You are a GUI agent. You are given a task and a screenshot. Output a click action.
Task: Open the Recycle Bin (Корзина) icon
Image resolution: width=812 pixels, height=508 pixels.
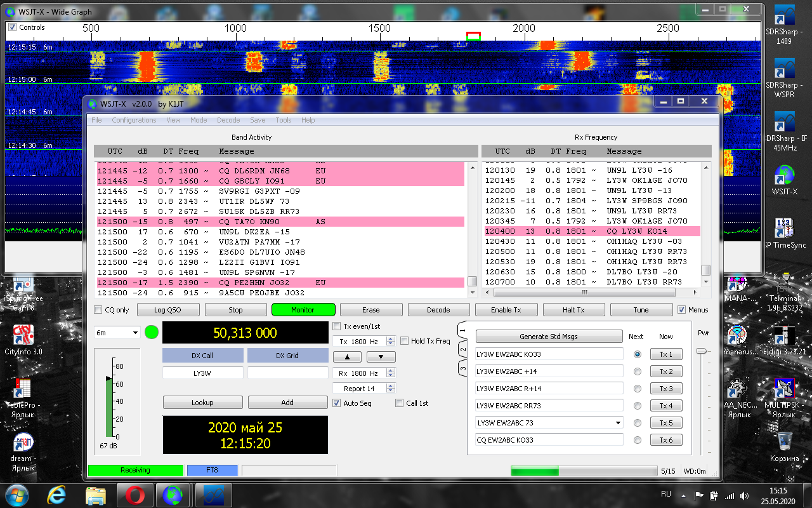[x=784, y=441]
